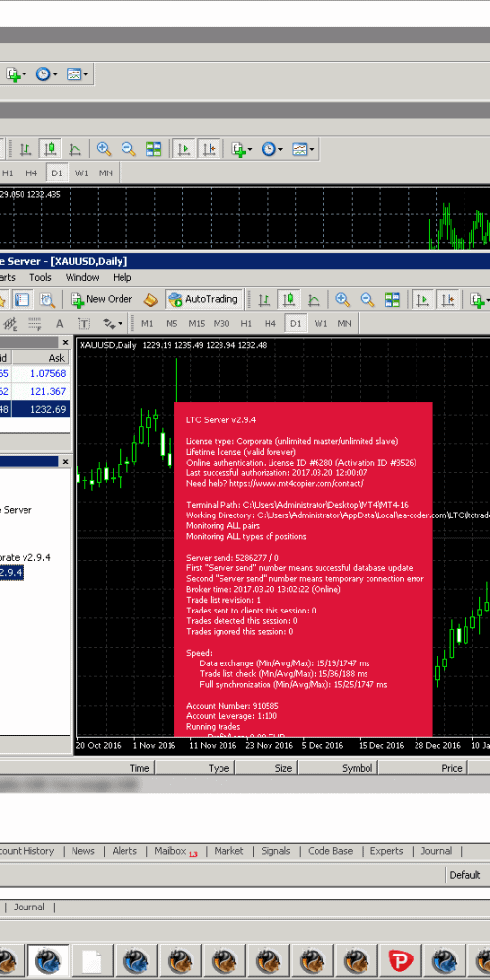Expand Periods clock dropdown in middle background window toolbar
Image resolution: width=490 pixels, height=980 pixels.
280,149
